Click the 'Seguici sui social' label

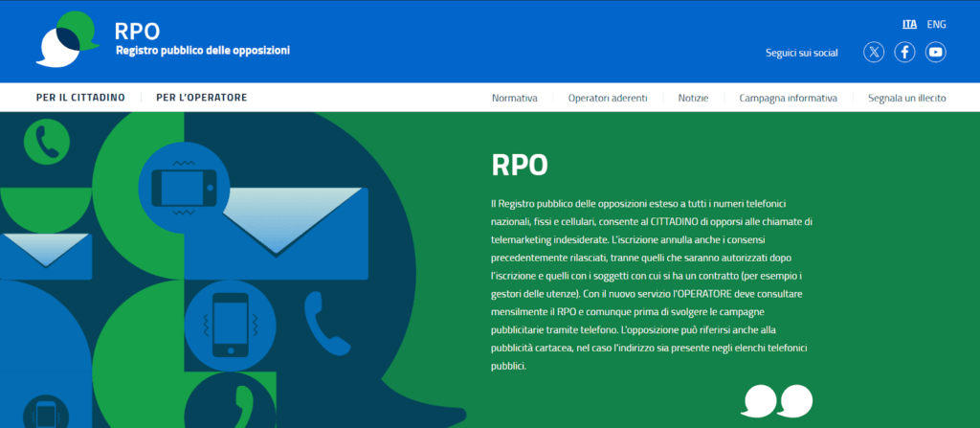[x=802, y=54]
